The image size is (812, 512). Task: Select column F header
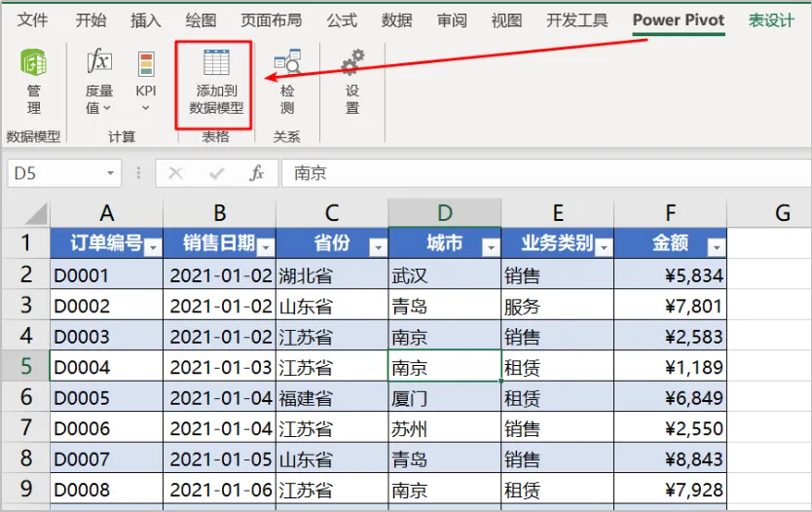[671, 213]
